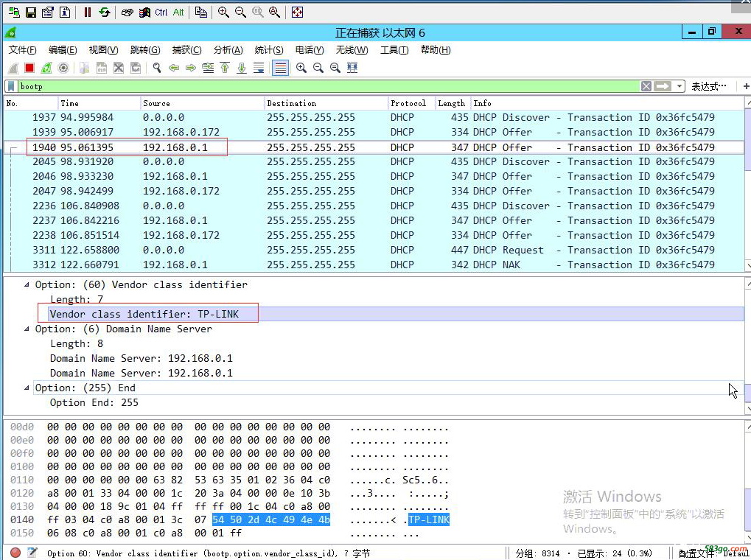Image resolution: width=751 pixels, height=560 pixels.
Task: Switch to full screen with the arrows icon
Action: [x=298, y=13]
